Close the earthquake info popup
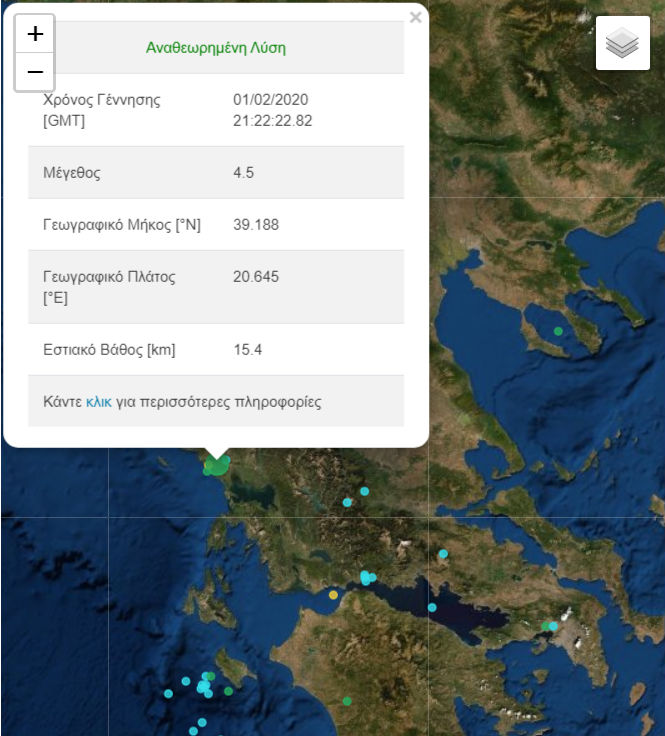 (x=415, y=18)
